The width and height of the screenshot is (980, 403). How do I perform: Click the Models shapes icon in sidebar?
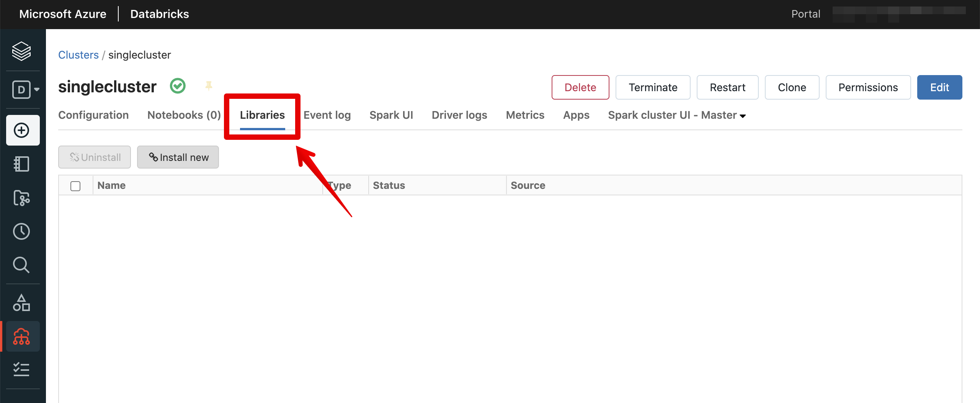click(22, 303)
